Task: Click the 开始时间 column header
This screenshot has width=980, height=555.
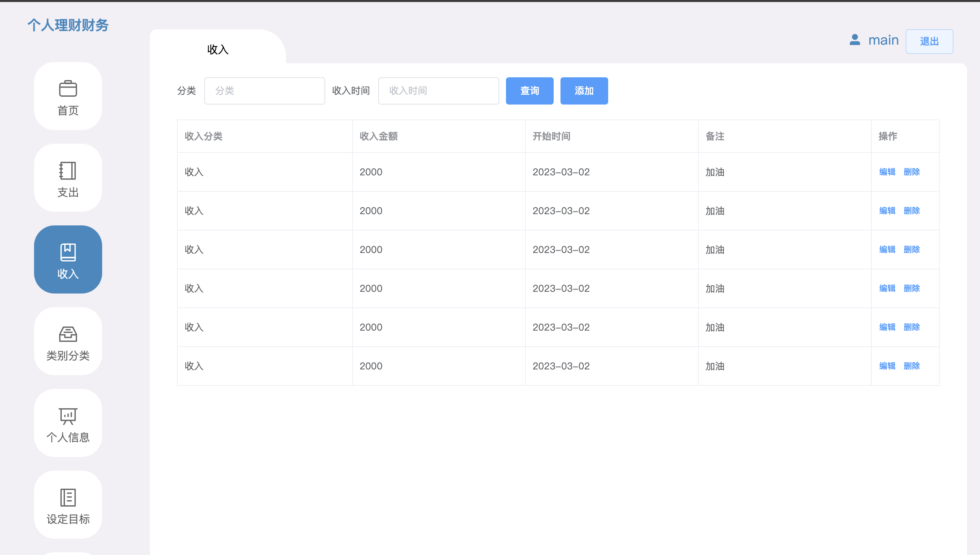Action: (552, 136)
